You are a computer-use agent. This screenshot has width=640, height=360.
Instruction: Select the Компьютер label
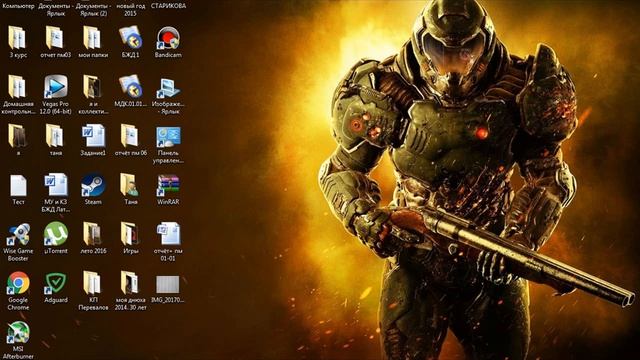[x=18, y=6]
